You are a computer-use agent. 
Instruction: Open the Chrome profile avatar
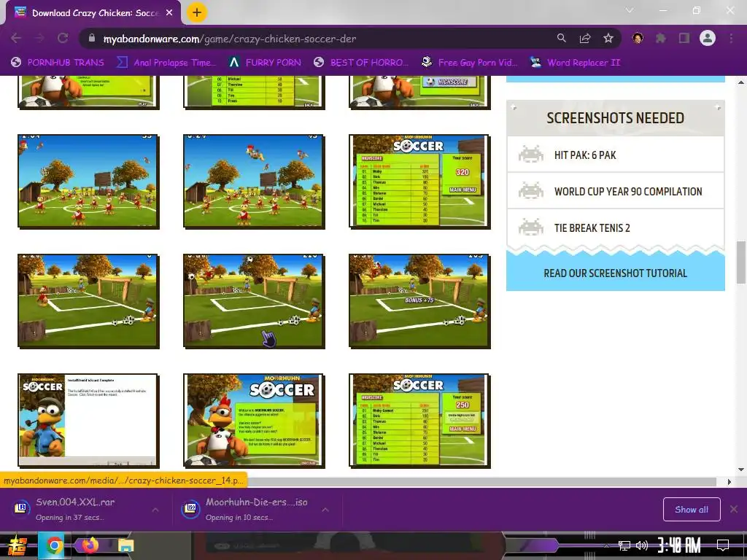[x=708, y=38]
